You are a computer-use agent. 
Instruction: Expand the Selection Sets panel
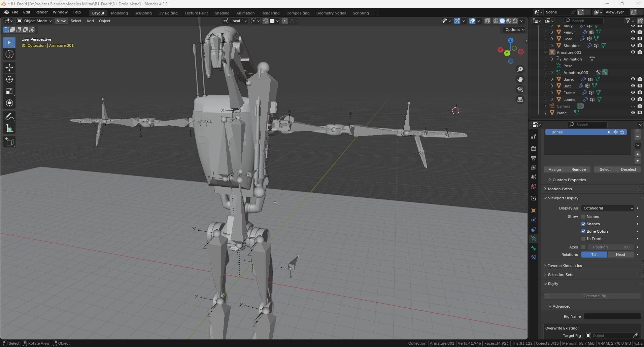click(560, 275)
